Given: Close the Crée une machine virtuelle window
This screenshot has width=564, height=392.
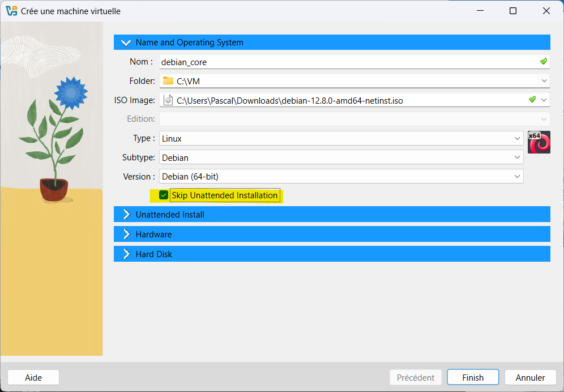Looking at the screenshot, I should 546,11.
